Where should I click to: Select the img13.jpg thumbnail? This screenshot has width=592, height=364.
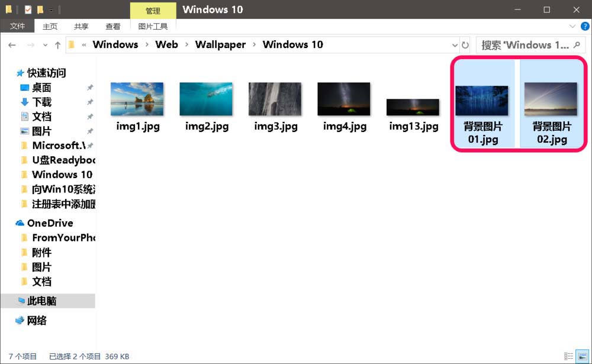pyautogui.click(x=413, y=107)
